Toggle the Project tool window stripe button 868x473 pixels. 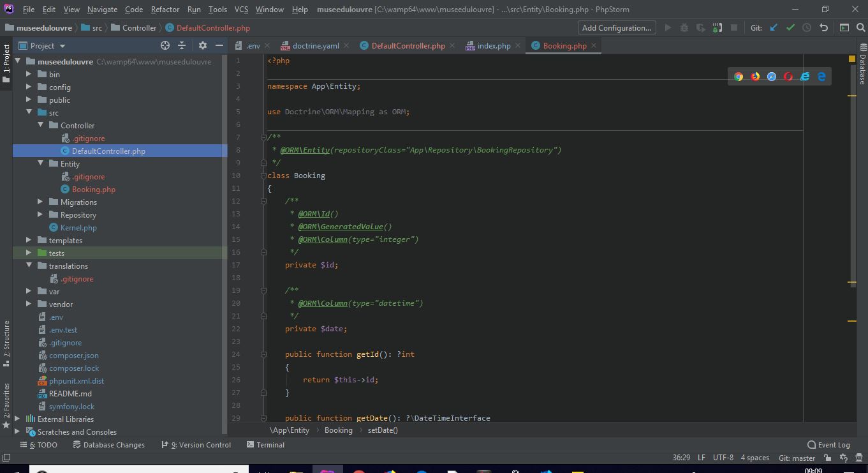(x=6, y=64)
